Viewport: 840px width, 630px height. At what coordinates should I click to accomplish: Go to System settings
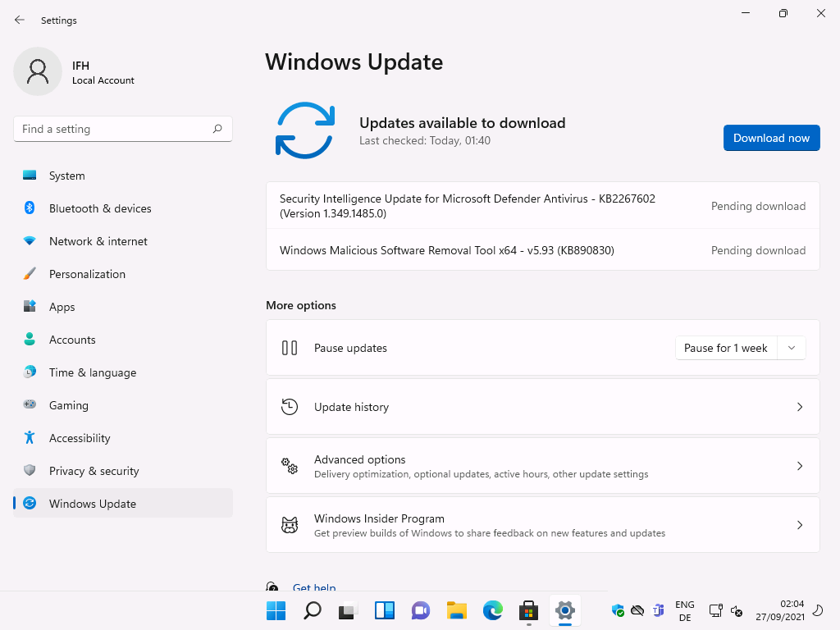point(123,176)
